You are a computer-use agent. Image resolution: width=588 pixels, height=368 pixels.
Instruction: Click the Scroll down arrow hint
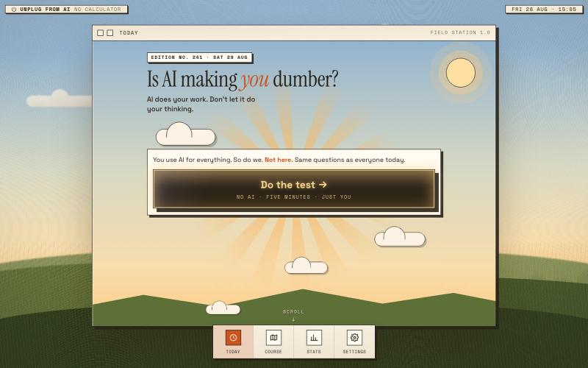293,319
